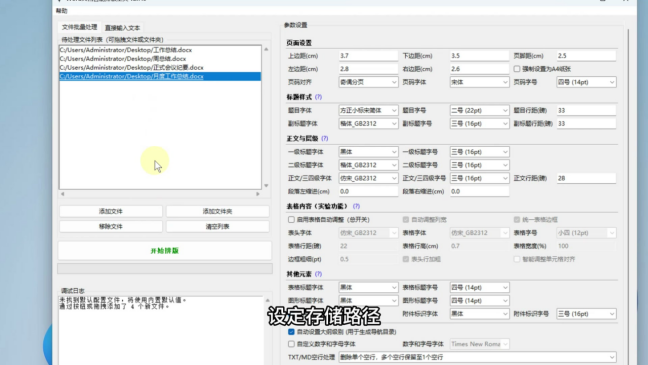Image resolution: width=648 pixels, height=365 pixels.
Task: Open the help tooltip beside 表格内容（实验功能）
Action: [356, 206]
